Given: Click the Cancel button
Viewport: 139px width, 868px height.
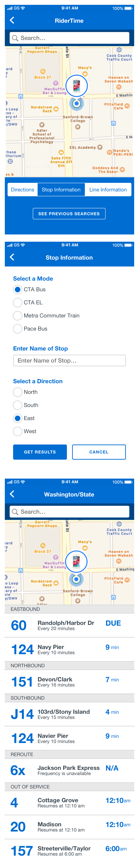Looking at the screenshot, I should (x=99, y=452).
